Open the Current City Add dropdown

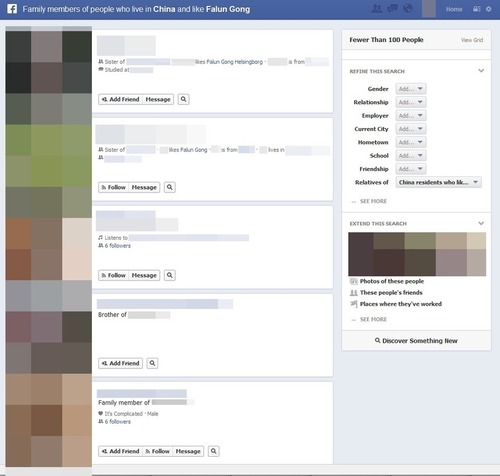(411, 129)
